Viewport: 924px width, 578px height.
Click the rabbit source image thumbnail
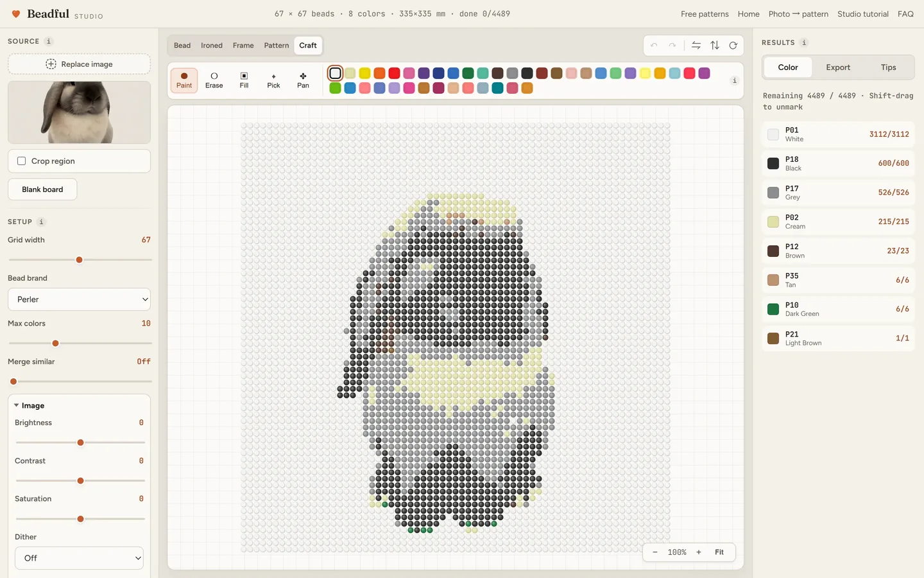point(79,112)
